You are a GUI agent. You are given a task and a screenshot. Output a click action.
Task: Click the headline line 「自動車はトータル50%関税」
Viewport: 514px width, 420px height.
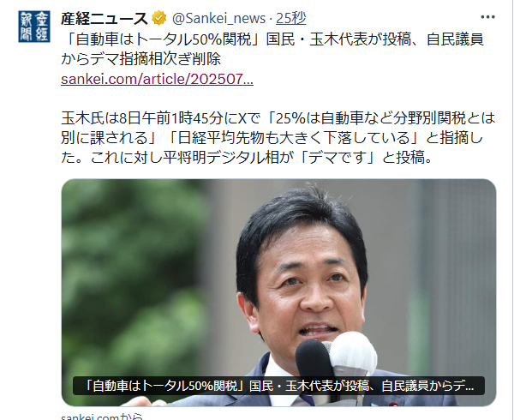pos(161,39)
